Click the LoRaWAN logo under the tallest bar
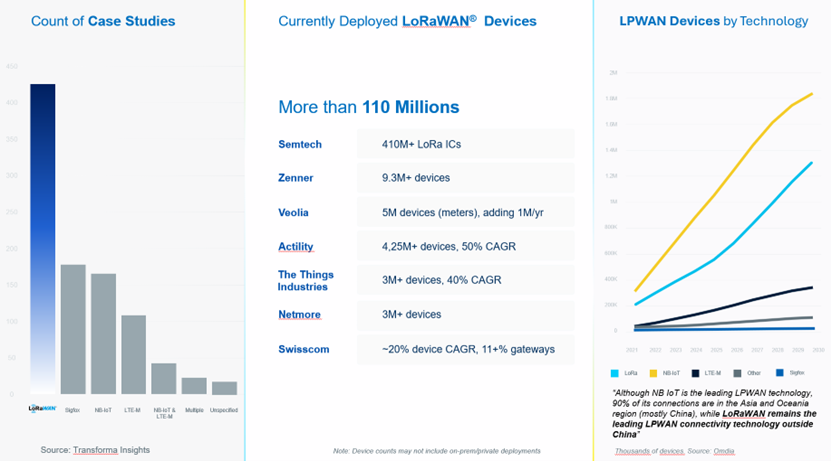The image size is (831, 461). tap(42, 408)
